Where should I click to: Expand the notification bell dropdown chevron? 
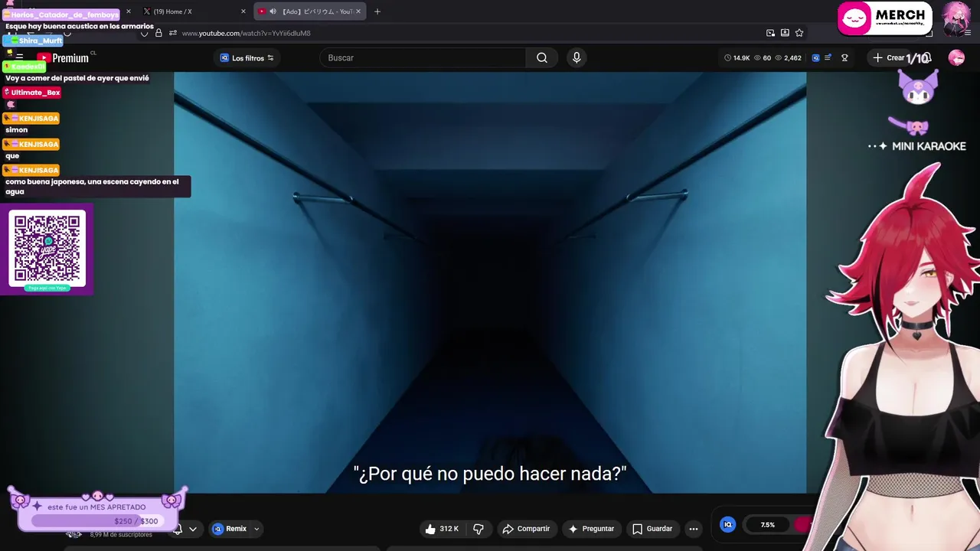coord(193,529)
